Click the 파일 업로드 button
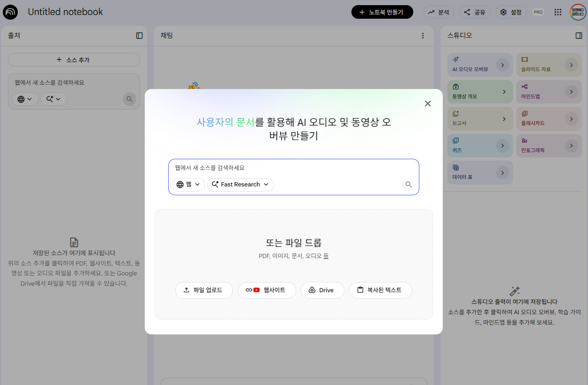 (204, 290)
